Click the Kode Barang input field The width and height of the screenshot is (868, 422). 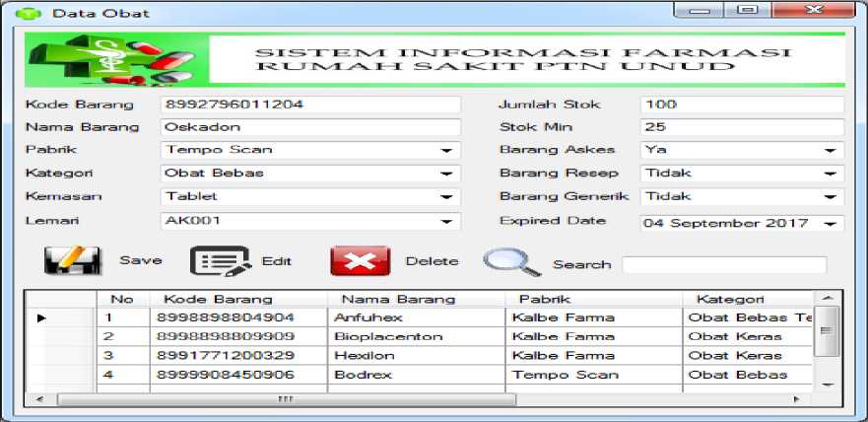pos(309,105)
